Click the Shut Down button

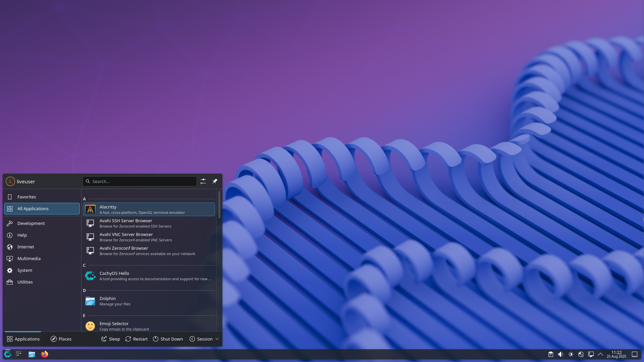(x=168, y=339)
